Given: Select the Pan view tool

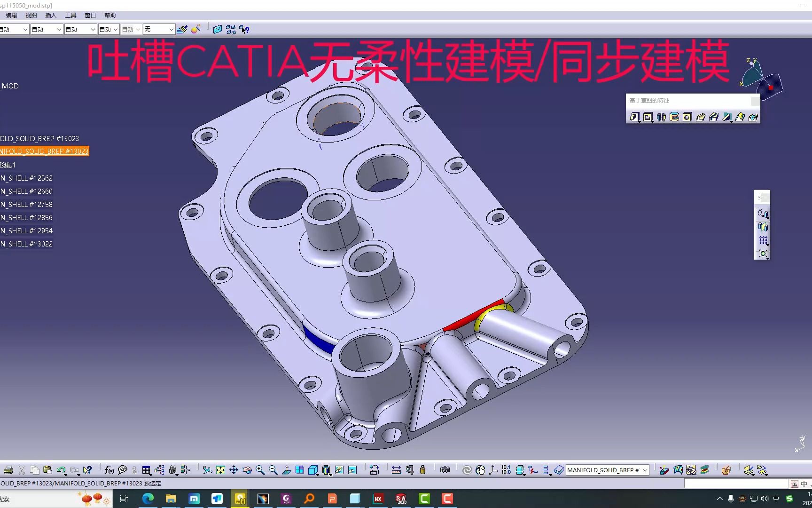Looking at the screenshot, I should pos(234,470).
